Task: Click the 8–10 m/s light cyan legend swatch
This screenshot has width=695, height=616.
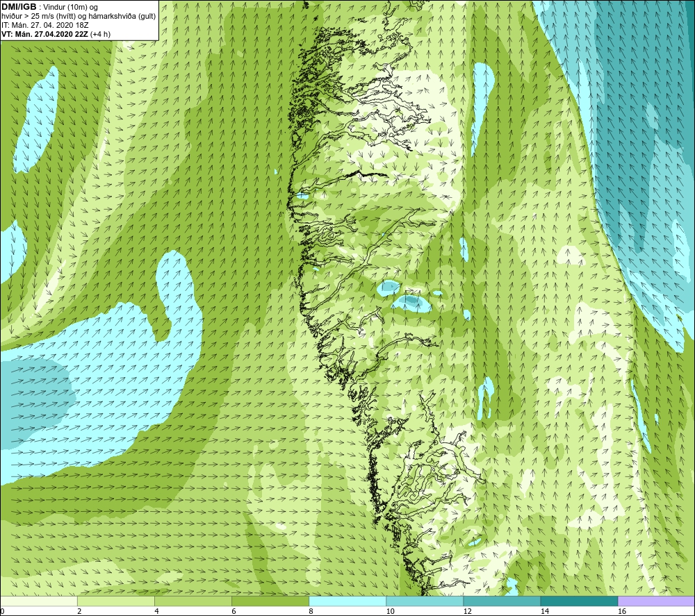Action: click(347, 601)
